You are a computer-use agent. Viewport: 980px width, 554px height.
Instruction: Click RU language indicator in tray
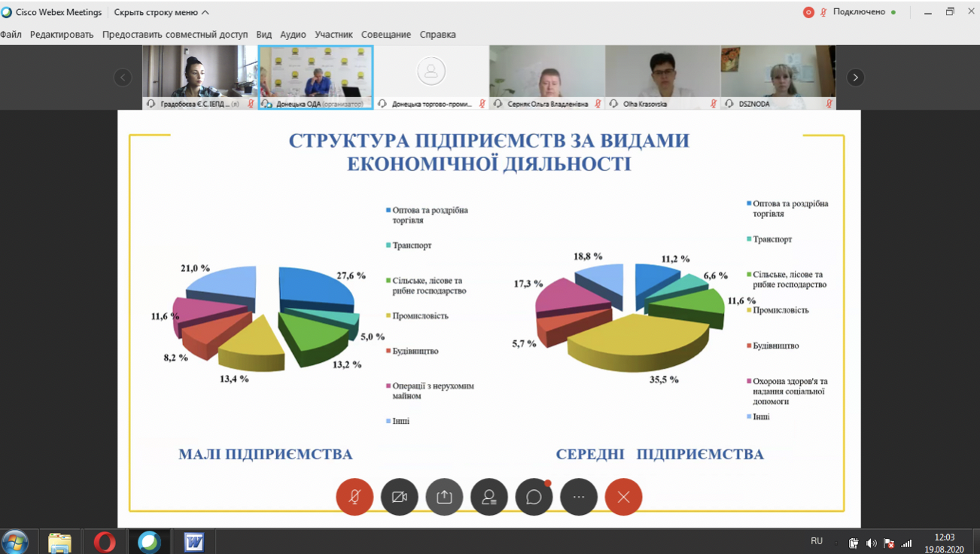[817, 541]
